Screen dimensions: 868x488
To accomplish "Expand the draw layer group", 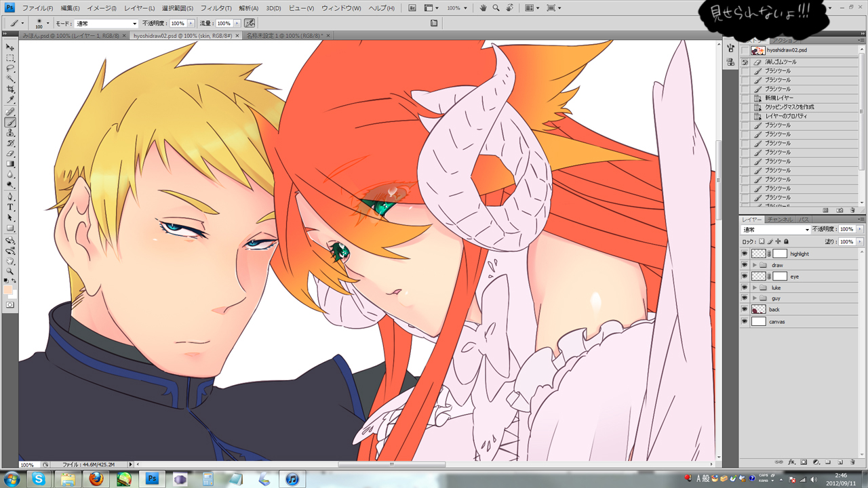I will coord(755,265).
